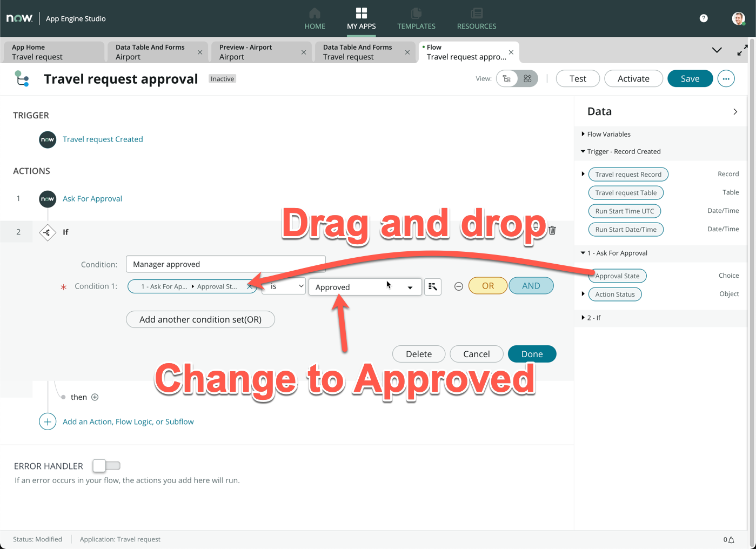Viewport: 756px width, 549px height.
Task: Click Add another condition set(OR)
Action: pos(200,319)
